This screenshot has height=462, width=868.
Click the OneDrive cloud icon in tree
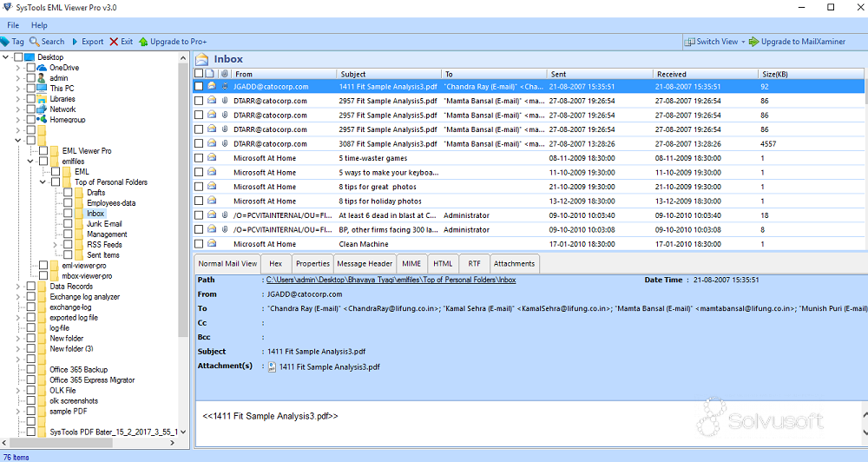coord(42,68)
